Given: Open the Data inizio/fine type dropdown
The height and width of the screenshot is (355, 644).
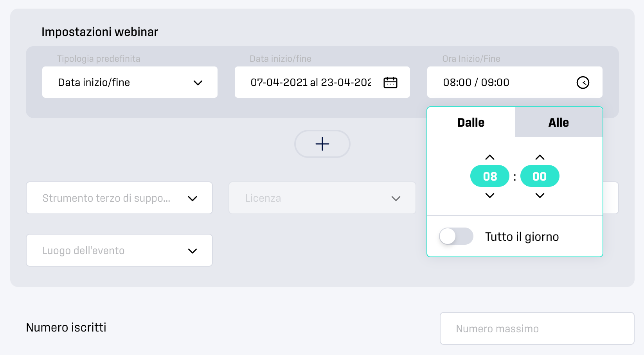Looking at the screenshot, I should [x=130, y=82].
